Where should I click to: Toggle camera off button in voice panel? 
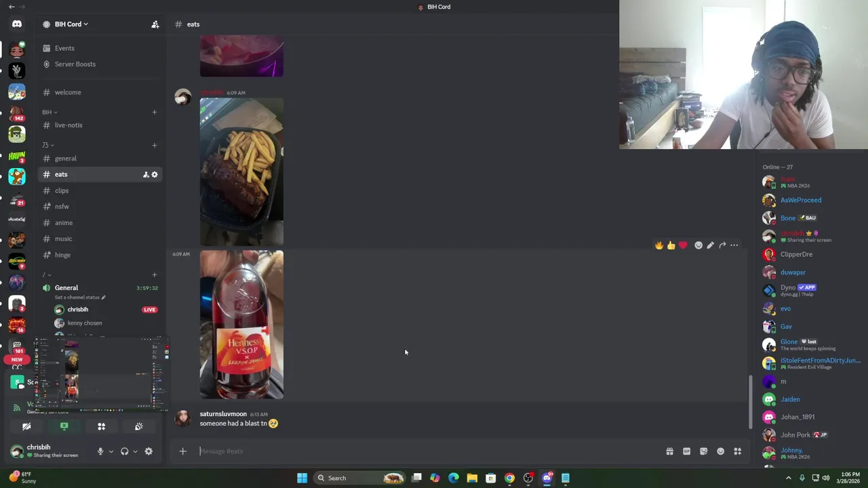[x=26, y=426]
